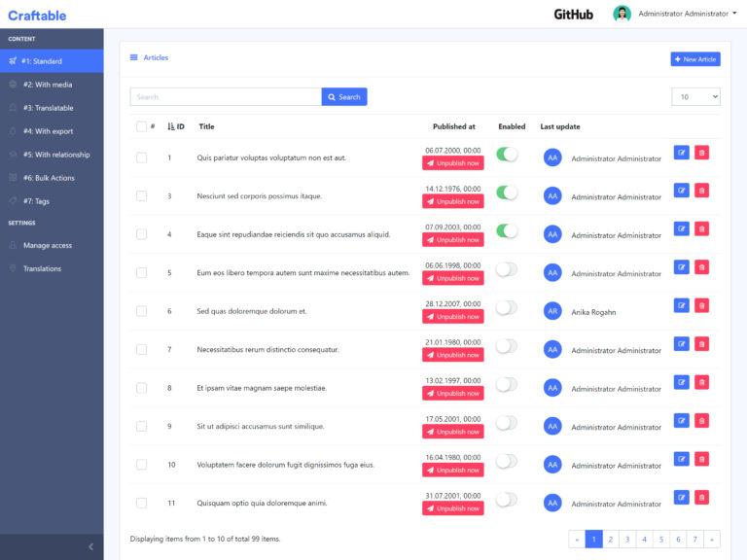Edit the article with ID 3
Screen dimensions: 747x560
681,191
